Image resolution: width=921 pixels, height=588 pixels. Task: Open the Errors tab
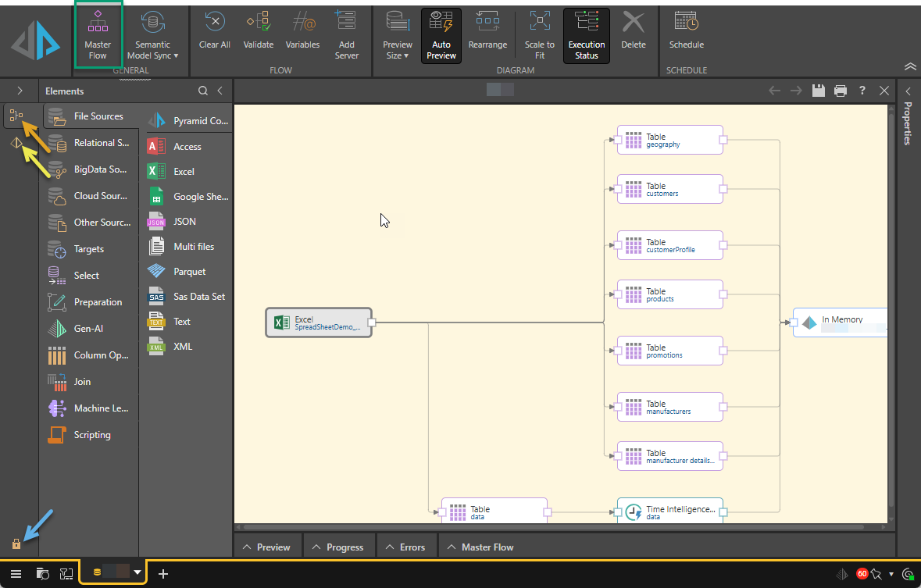[405, 547]
